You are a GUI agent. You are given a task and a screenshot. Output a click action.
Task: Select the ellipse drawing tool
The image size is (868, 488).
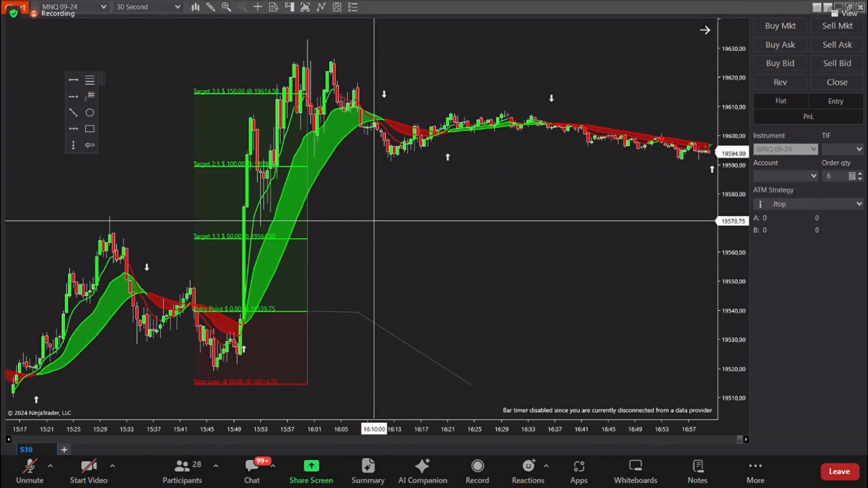click(x=90, y=112)
